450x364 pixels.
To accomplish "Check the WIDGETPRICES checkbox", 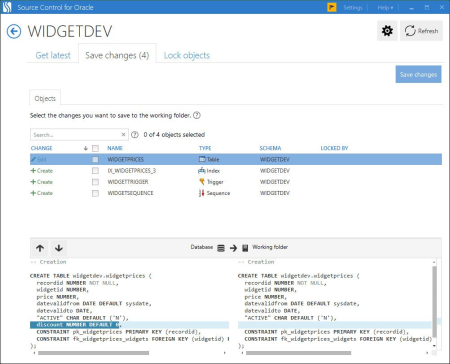I will (95, 159).
